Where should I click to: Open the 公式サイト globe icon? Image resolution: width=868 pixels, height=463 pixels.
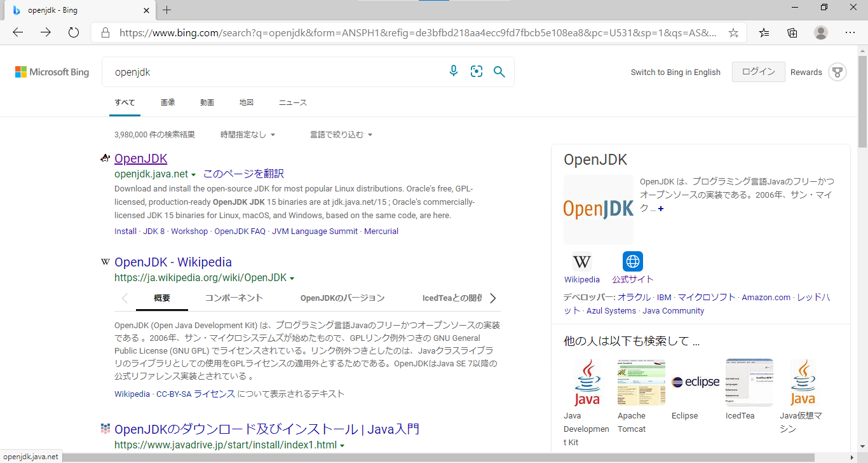click(632, 261)
